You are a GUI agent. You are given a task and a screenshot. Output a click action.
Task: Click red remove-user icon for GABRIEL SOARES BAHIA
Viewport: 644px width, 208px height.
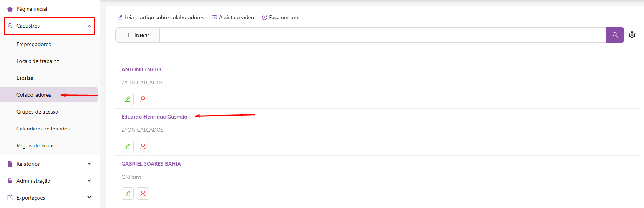tap(143, 193)
